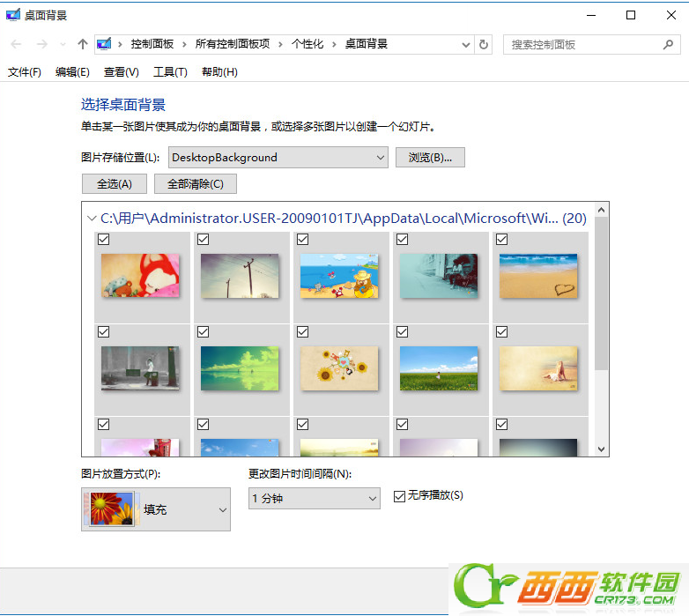Viewport: 689px width, 616px height.
Task: Open the DesktopBackground location dropdown
Action: click(278, 157)
